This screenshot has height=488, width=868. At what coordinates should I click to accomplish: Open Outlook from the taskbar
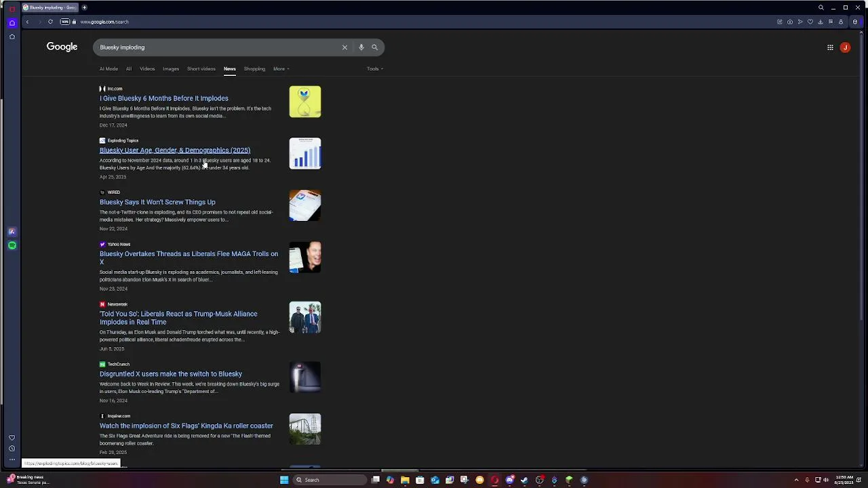point(435,480)
